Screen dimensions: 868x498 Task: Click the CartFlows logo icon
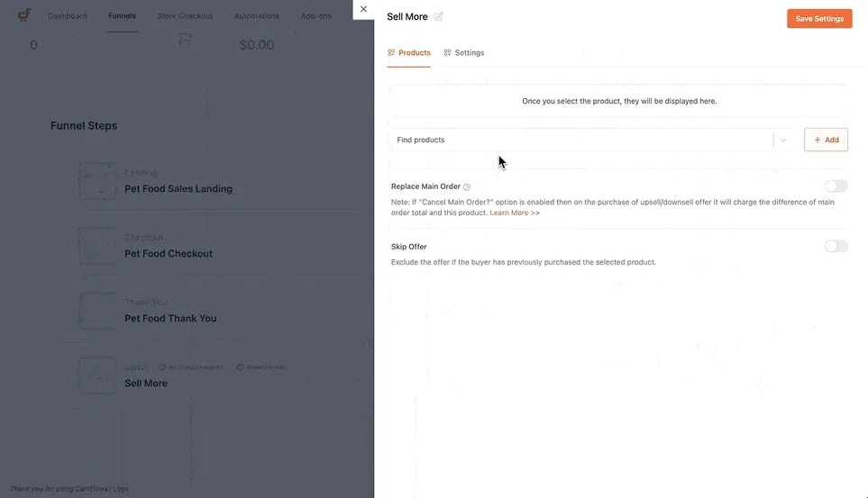(x=23, y=15)
